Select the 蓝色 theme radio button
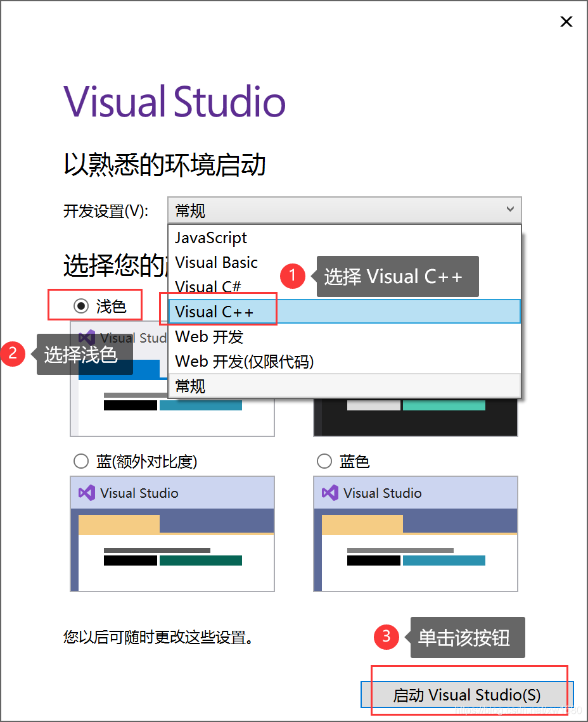 (324, 461)
